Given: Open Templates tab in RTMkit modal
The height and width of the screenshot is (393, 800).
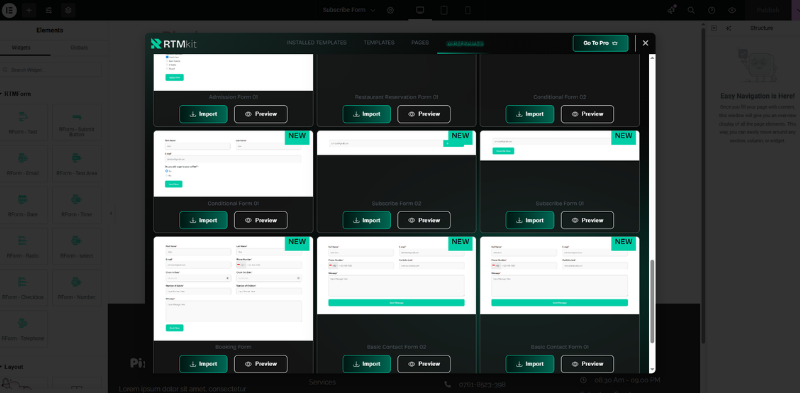Looking at the screenshot, I should pyautogui.click(x=379, y=43).
